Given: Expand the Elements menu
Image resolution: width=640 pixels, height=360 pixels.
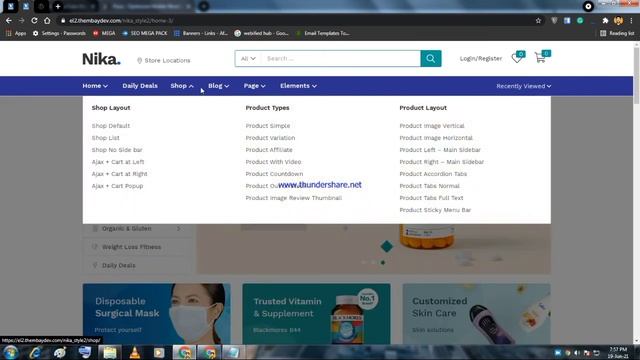Looking at the screenshot, I should (x=298, y=86).
